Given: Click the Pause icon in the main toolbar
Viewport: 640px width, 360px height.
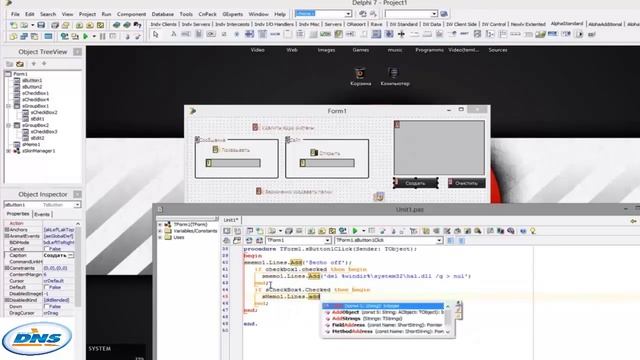Looking at the screenshot, I should click(102, 36).
